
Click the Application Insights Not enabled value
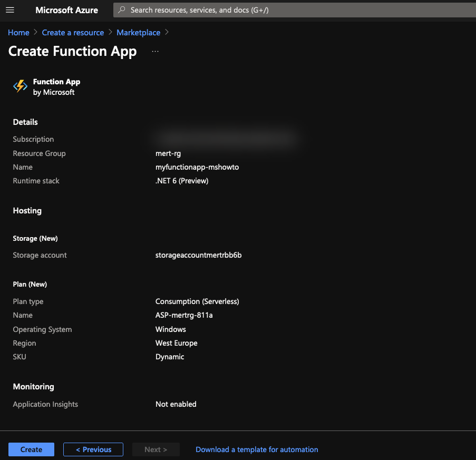click(176, 404)
